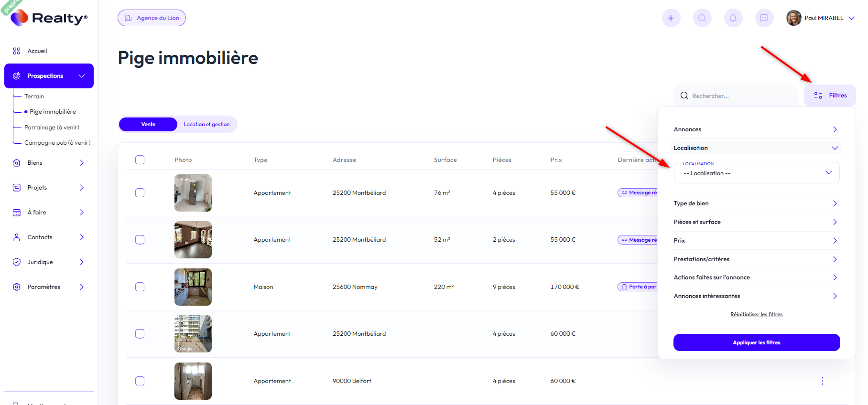Switch to Location et gestion tab
This screenshot has width=868, height=405.
tap(206, 124)
